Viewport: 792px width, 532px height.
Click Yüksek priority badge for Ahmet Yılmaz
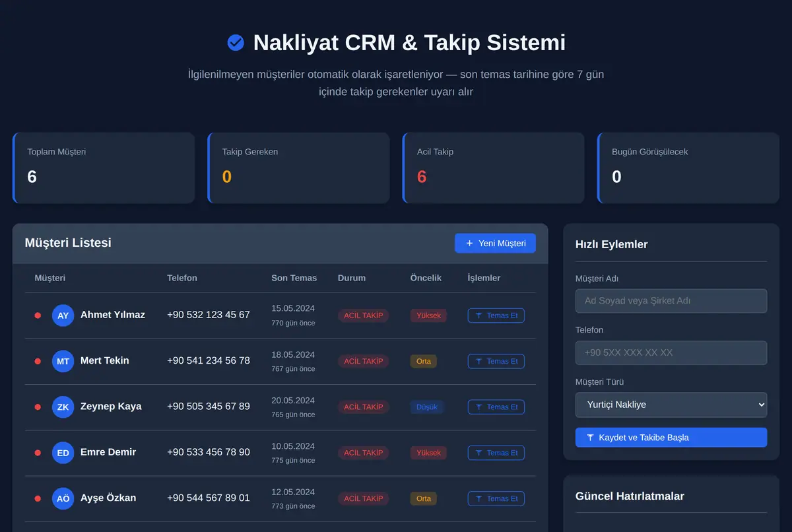pos(428,316)
